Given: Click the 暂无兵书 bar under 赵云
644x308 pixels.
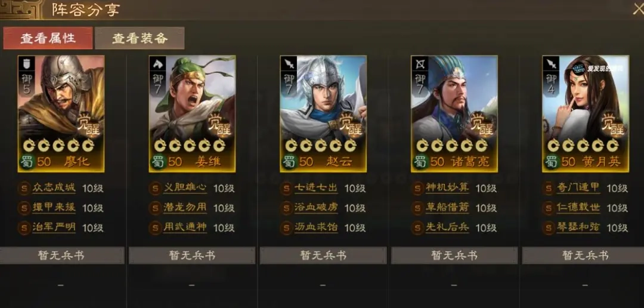Looking at the screenshot, I should pos(323,255).
